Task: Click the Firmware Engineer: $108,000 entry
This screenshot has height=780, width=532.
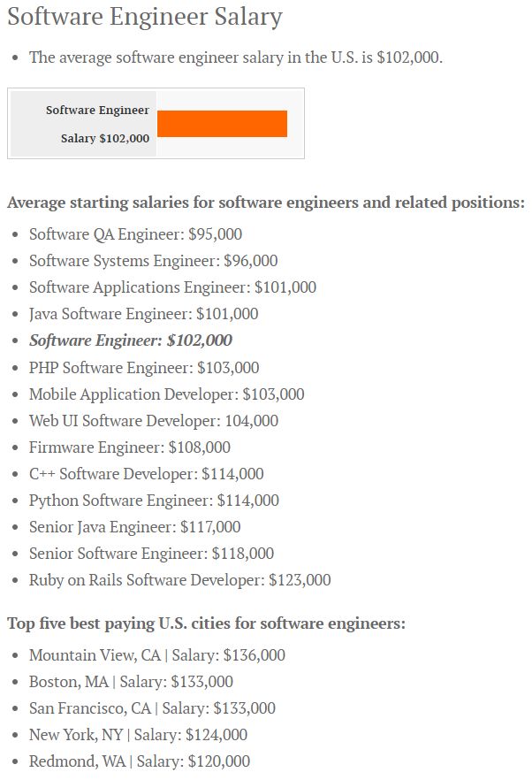Action: [x=129, y=447]
